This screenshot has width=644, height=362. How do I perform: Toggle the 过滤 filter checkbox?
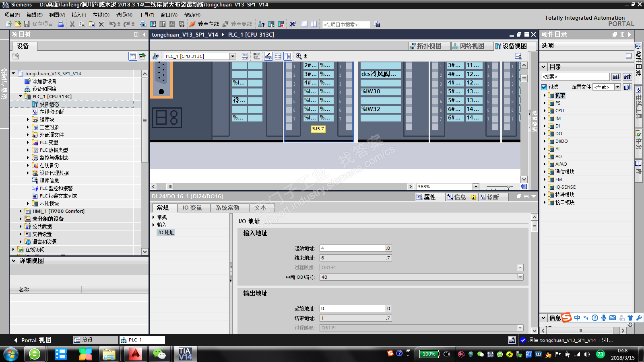(x=544, y=87)
